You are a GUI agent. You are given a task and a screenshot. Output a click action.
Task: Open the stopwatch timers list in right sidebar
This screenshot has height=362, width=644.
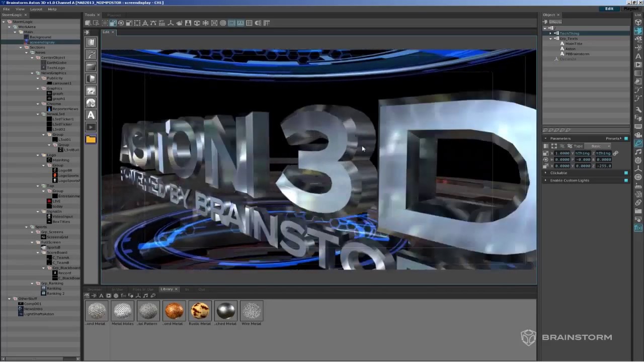[x=638, y=160]
